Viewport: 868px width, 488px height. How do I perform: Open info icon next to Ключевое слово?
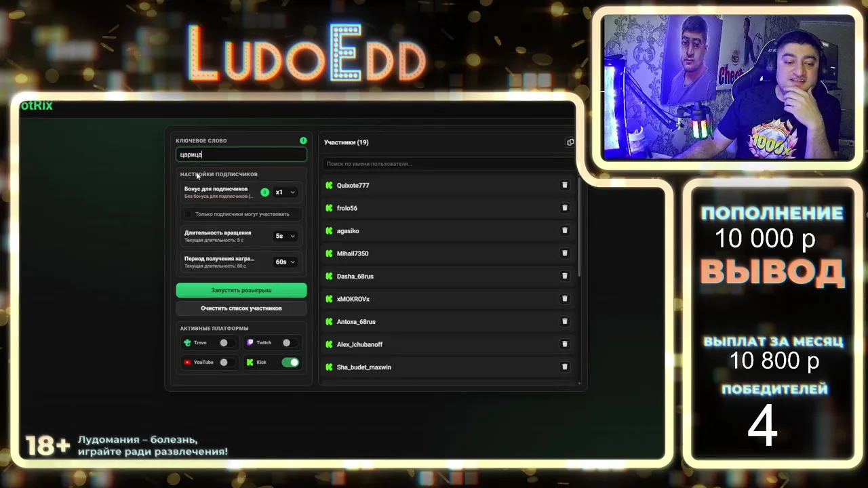click(303, 140)
